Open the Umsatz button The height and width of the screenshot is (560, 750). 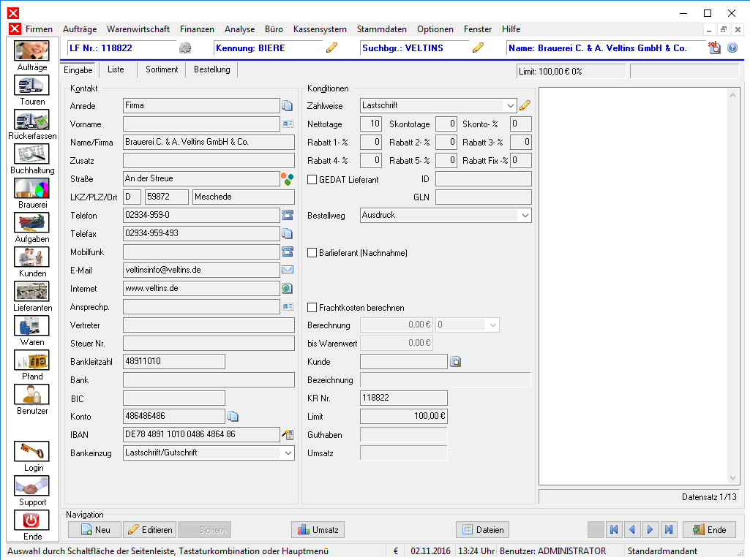pyautogui.click(x=318, y=530)
